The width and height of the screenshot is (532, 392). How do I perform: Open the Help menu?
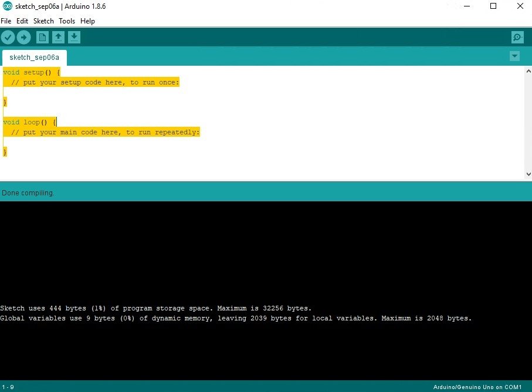(87, 21)
